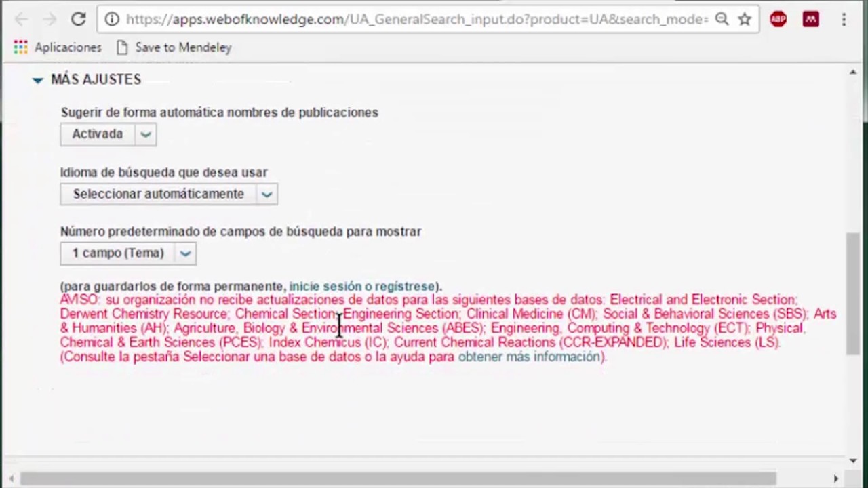Open the obtener más información link

coord(530,357)
